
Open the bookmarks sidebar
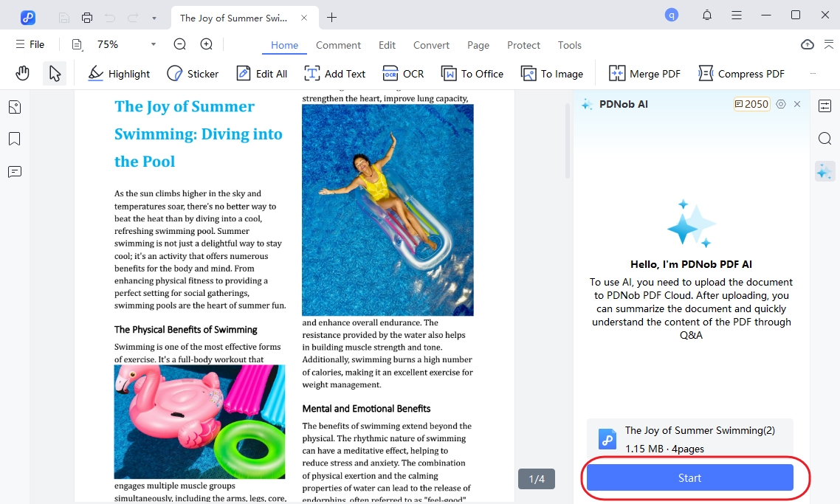tap(14, 138)
